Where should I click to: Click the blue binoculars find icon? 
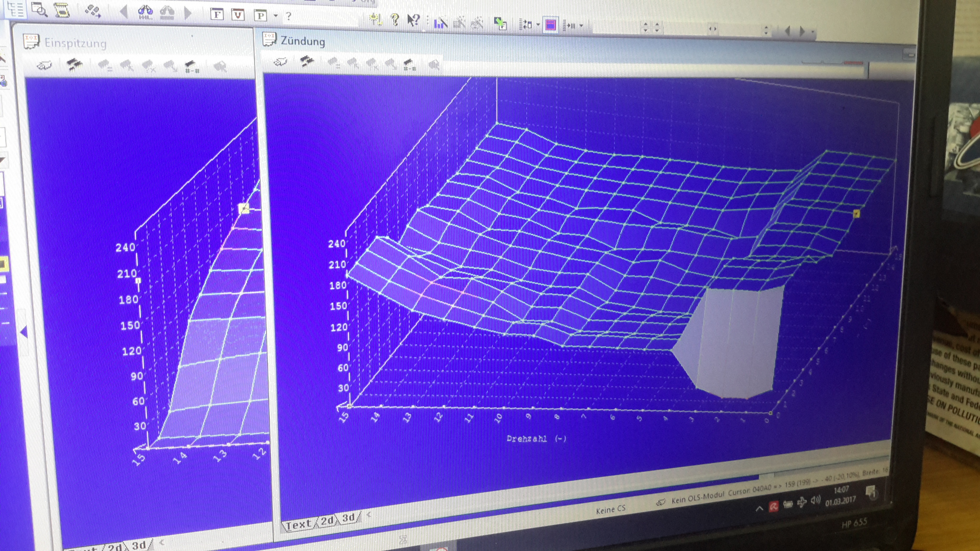click(x=145, y=12)
